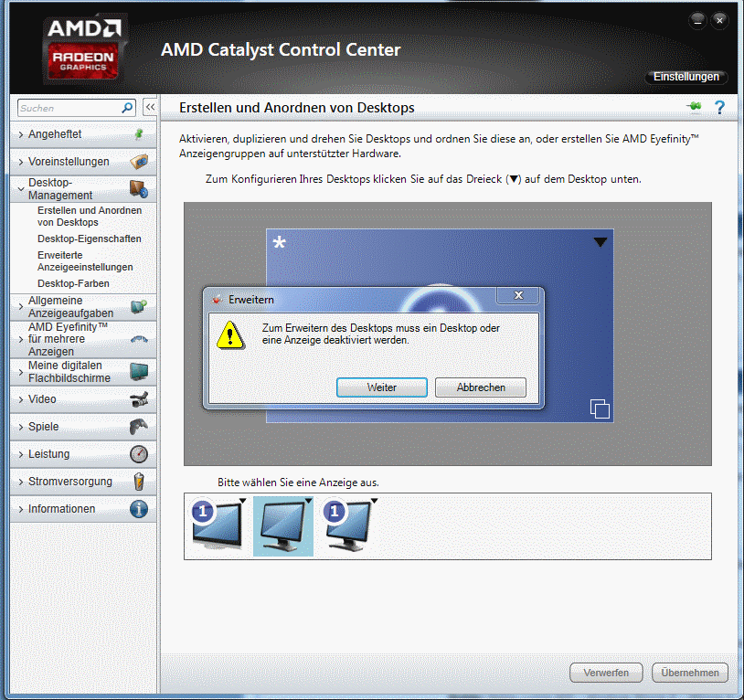Viewport: 744px width, 700px height.
Task: Open the desktop preview's triangle menu
Action: pos(601,242)
